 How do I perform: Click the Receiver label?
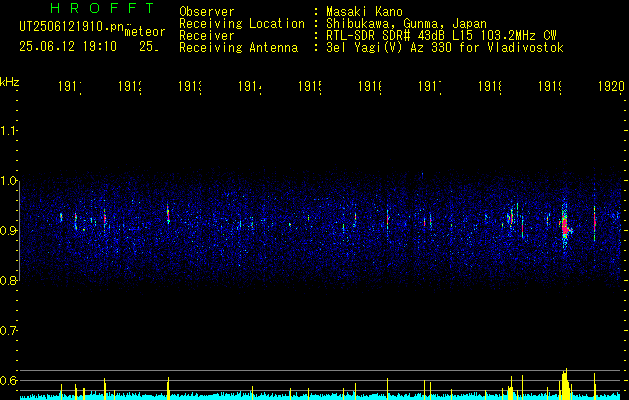207,36
